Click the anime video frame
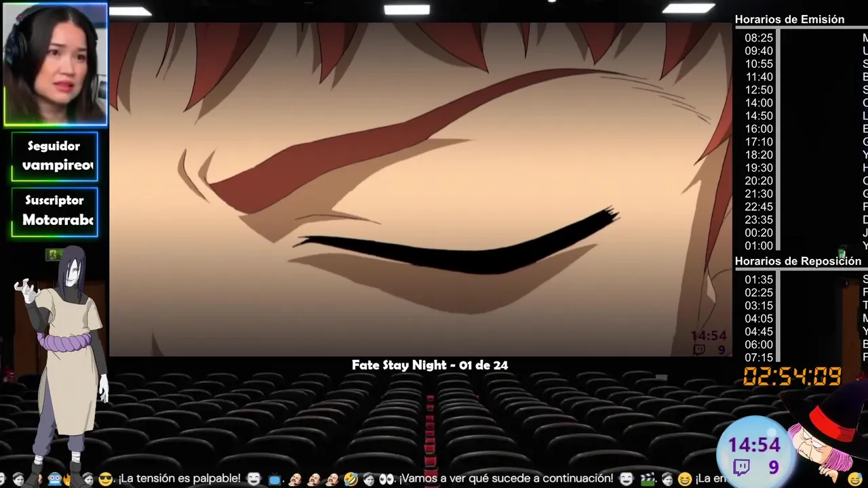 click(420, 189)
